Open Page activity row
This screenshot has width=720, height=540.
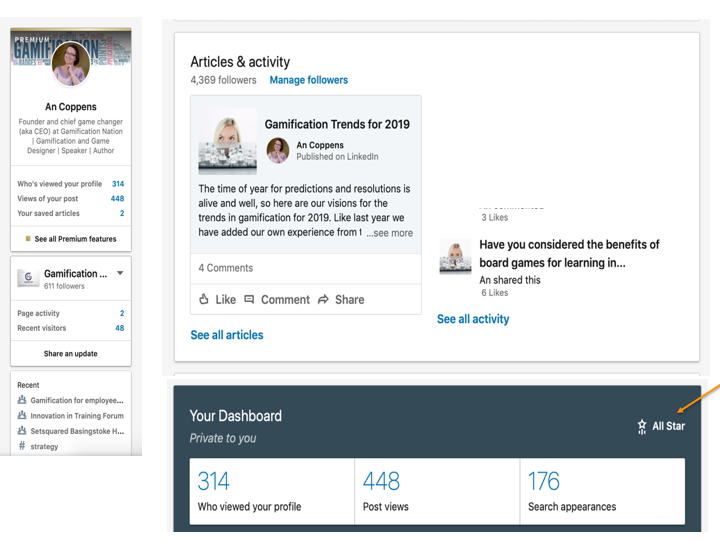click(71, 313)
